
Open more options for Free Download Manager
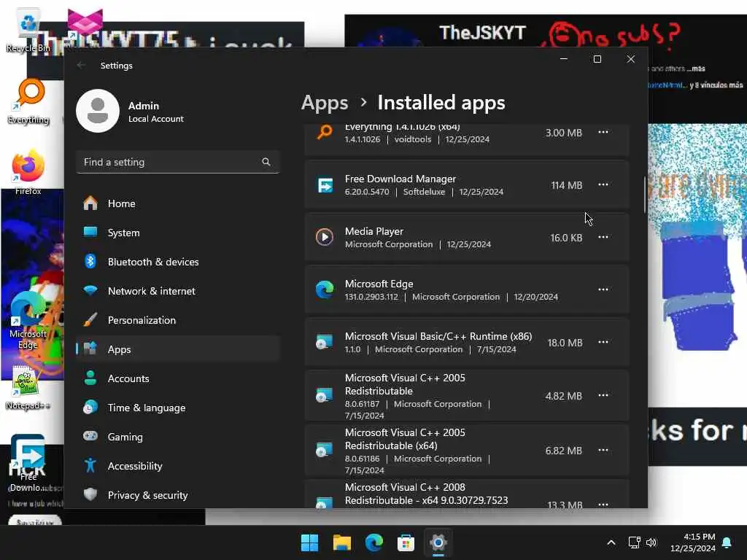click(603, 184)
